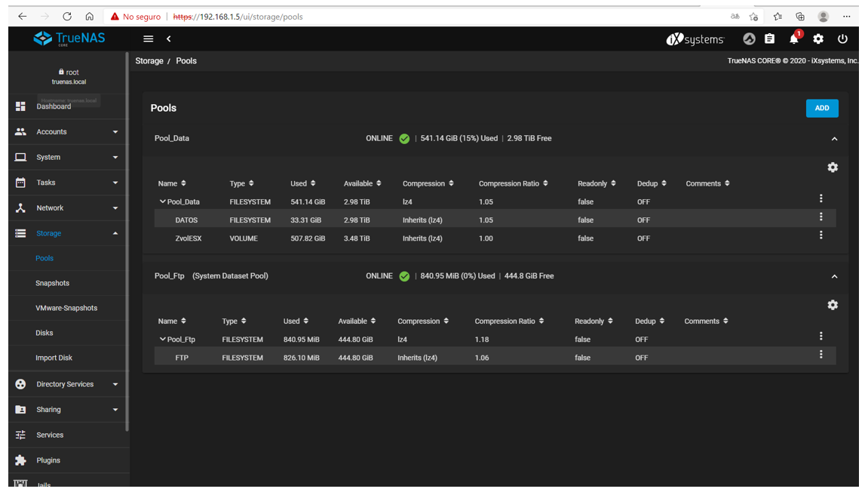Open the iXsystems logo link
The width and height of the screenshot is (868, 495).
[695, 38]
